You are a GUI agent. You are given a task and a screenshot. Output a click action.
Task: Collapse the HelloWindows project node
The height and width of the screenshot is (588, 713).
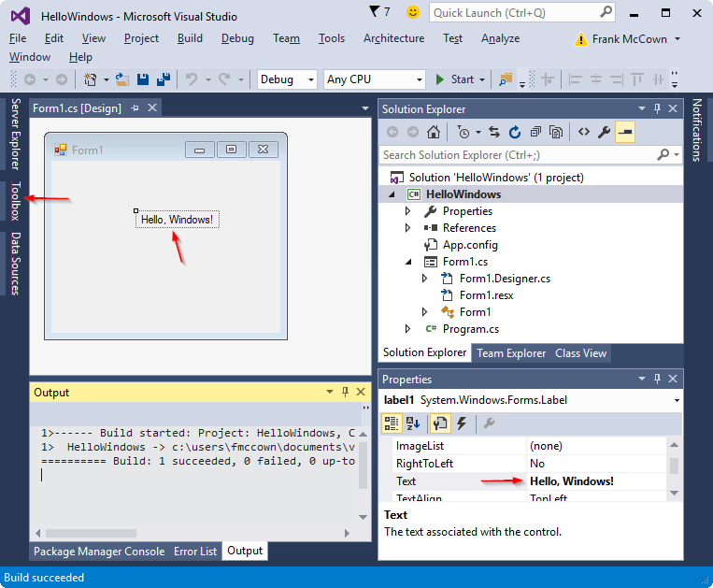[392, 194]
